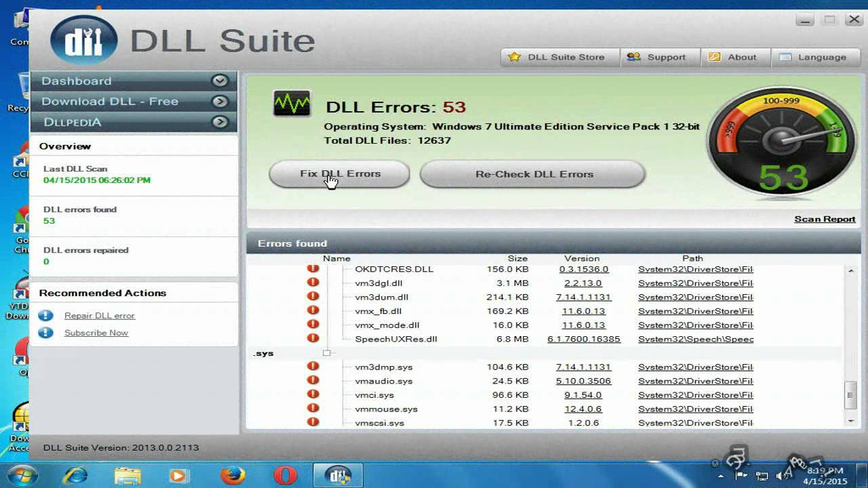868x488 pixels.
Task: Select the SpeechUXRes.dll file name
Action: coord(396,339)
